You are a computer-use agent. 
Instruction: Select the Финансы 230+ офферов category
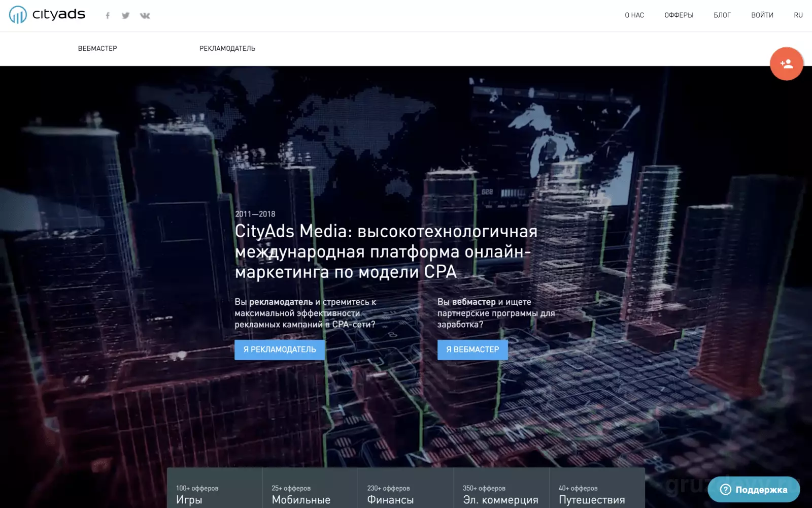(x=405, y=488)
